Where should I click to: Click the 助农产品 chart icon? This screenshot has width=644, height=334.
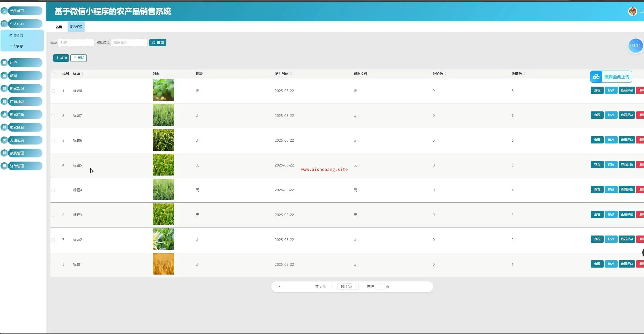click(4, 114)
